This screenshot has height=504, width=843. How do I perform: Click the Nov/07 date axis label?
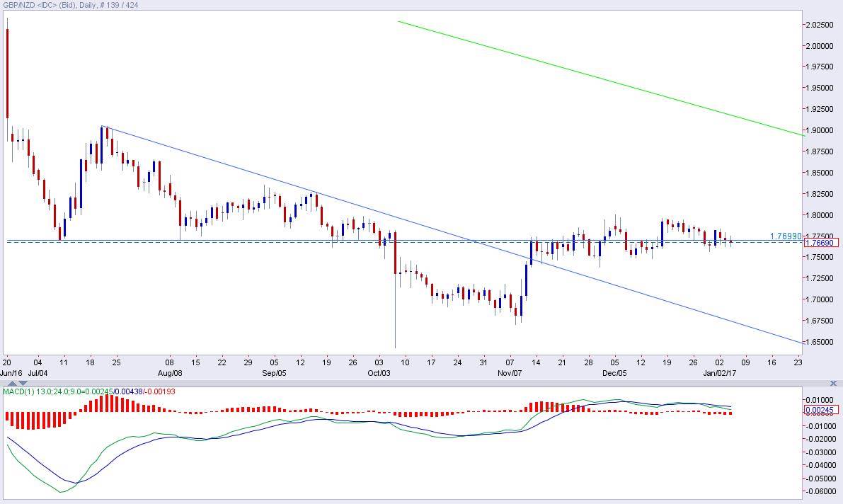[x=510, y=373]
